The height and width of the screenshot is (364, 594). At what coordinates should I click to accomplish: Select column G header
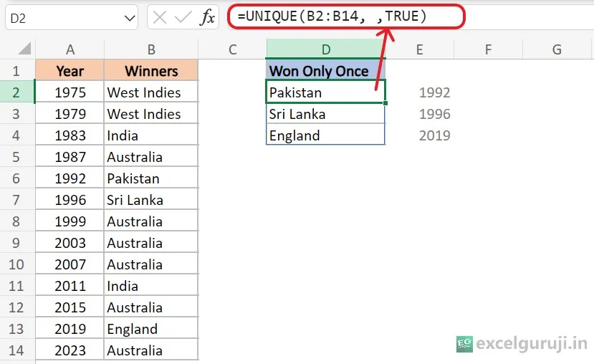557,49
